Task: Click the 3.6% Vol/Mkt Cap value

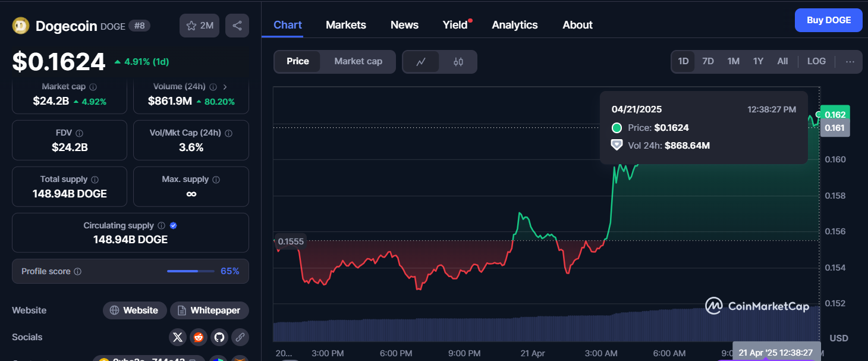Action: click(191, 147)
